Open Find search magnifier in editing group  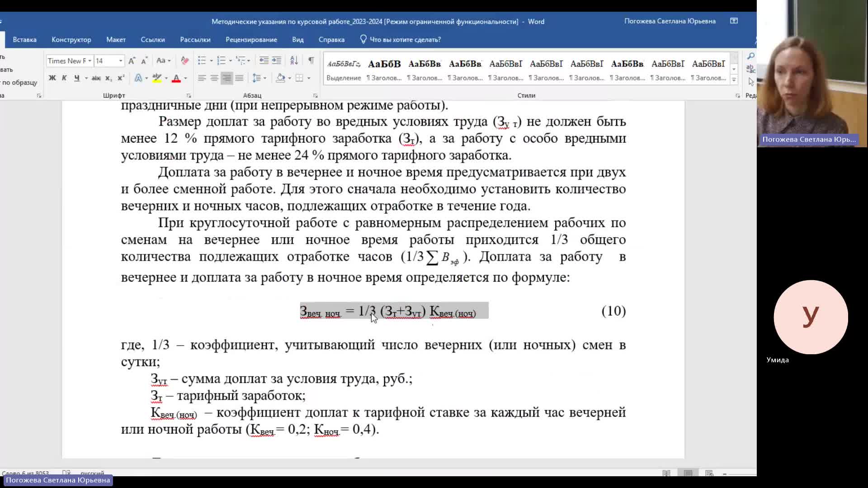coord(751,56)
